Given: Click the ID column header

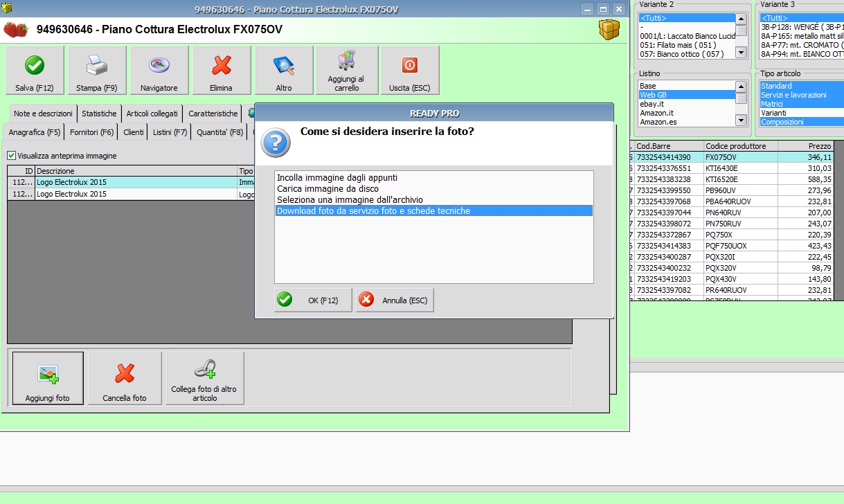Looking at the screenshot, I should [x=21, y=171].
